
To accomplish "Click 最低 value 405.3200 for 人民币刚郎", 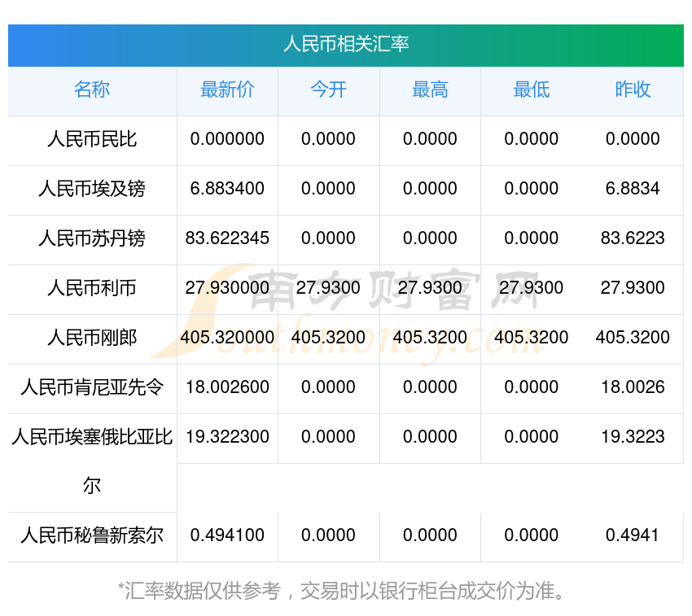I will tap(532, 338).
